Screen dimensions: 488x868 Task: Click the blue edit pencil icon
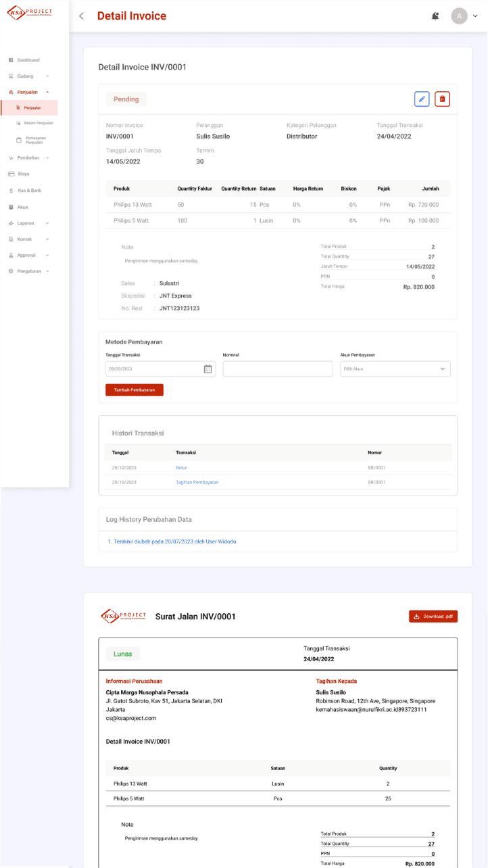422,99
